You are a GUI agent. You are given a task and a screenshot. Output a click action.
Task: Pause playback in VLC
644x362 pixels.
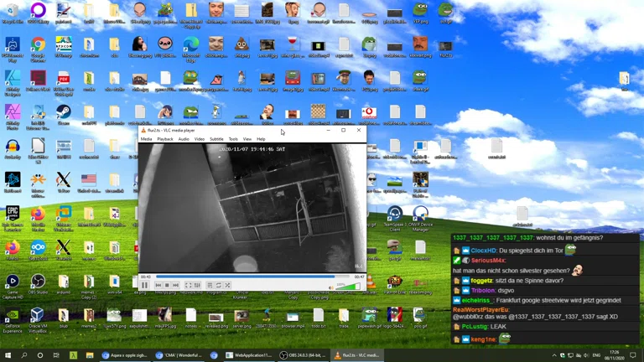click(x=144, y=285)
